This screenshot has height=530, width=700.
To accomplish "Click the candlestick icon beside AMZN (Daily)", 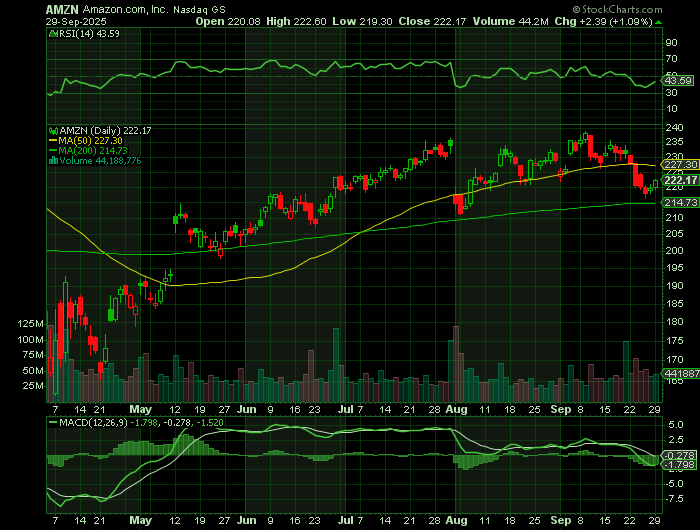I will click(53, 131).
